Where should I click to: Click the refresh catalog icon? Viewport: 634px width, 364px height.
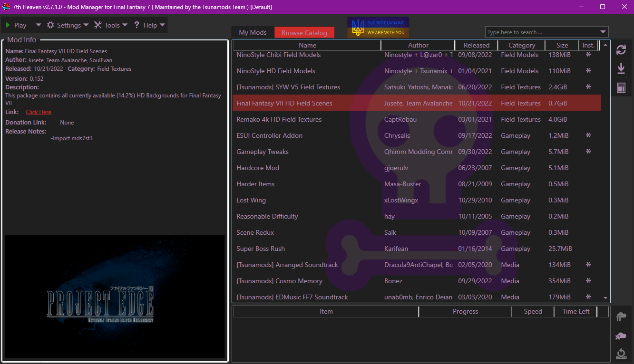pyautogui.click(x=621, y=50)
